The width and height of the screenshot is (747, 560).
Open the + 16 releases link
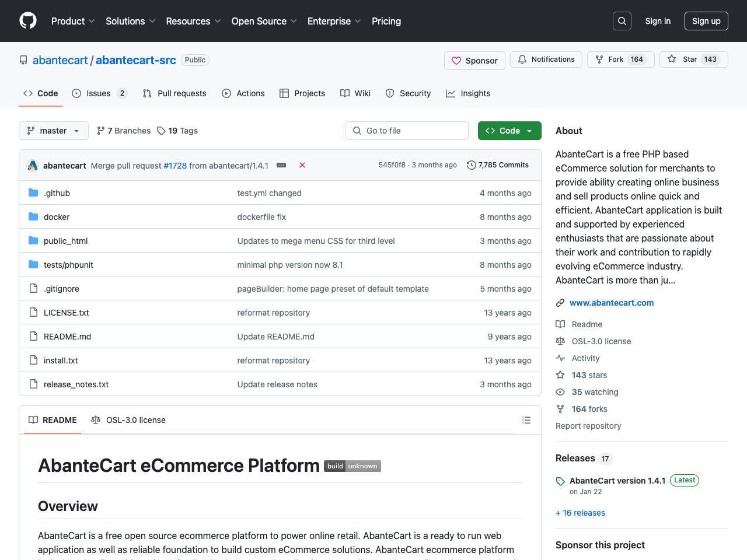click(x=580, y=513)
